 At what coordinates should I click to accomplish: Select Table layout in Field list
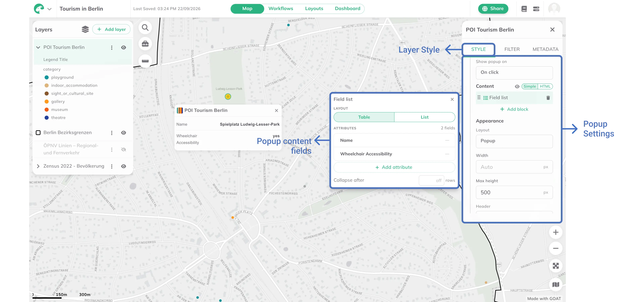[364, 117]
